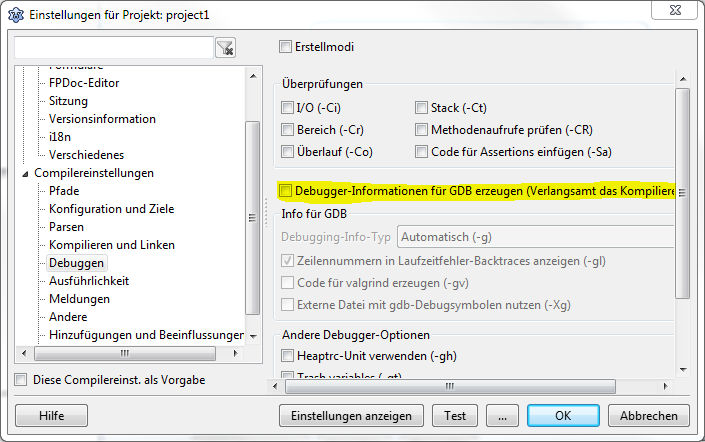Check the Überlauf (-Co) option

click(x=288, y=152)
